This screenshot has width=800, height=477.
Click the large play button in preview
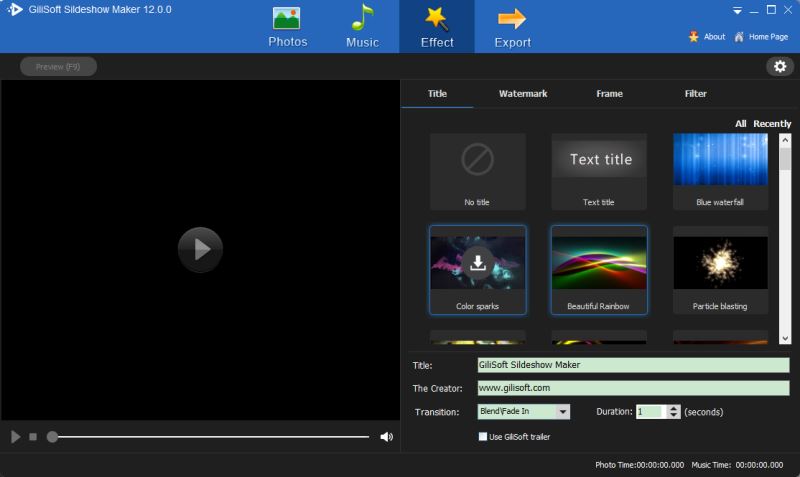[201, 249]
